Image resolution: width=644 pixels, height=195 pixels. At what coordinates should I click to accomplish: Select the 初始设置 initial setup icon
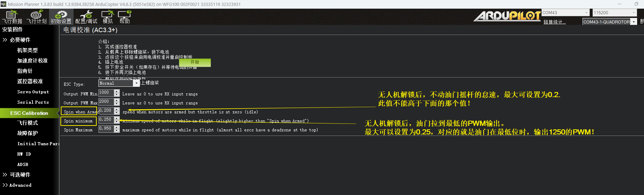[x=61, y=17]
